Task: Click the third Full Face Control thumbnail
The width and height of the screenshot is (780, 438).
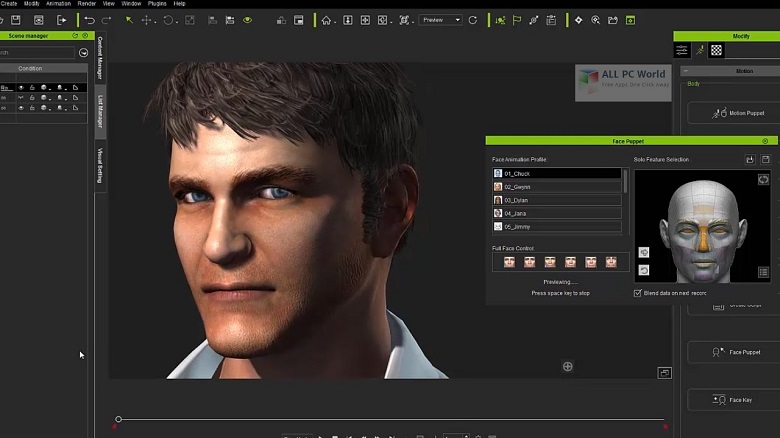Action: click(550, 262)
